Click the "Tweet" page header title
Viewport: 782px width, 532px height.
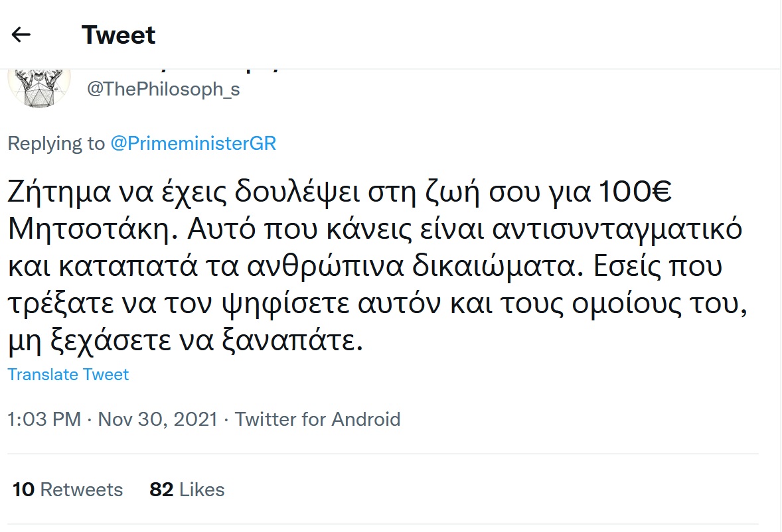click(x=118, y=35)
